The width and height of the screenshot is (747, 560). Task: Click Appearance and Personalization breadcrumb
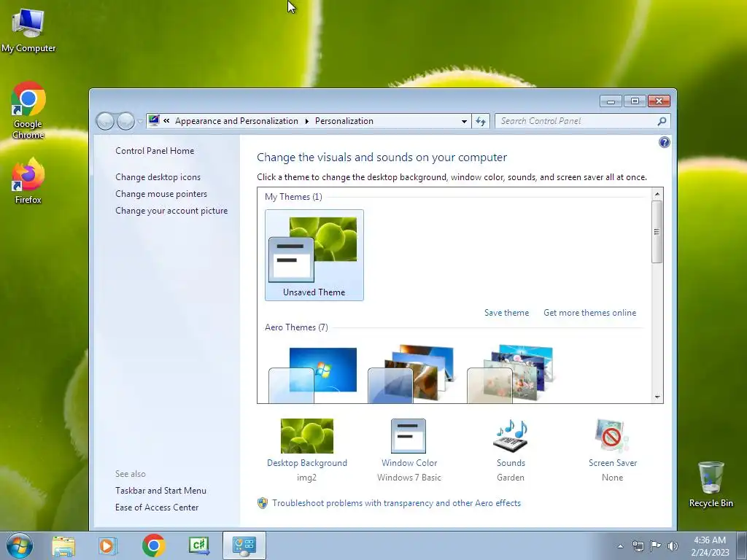(236, 121)
